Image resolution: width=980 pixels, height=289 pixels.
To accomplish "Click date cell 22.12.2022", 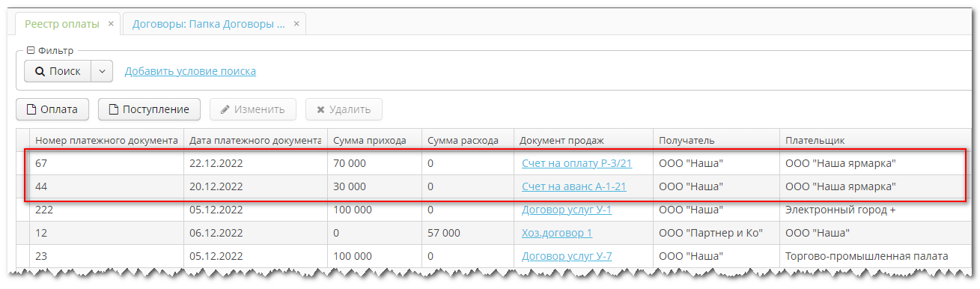I will [255, 162].
